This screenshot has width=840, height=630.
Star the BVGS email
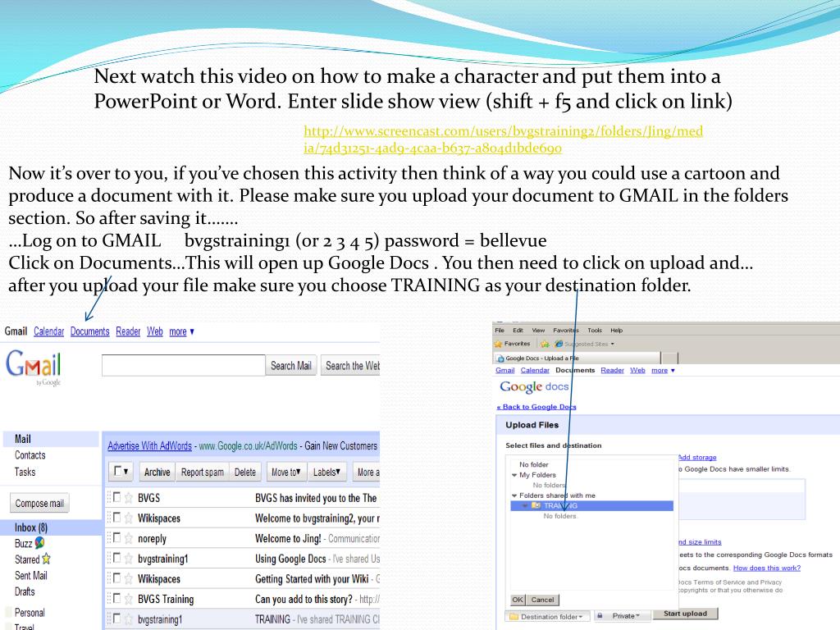coord(129,498)
